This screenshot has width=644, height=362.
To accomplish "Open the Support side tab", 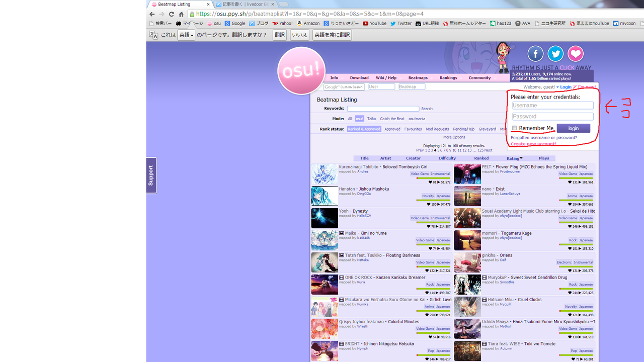I will click(151, 175).
